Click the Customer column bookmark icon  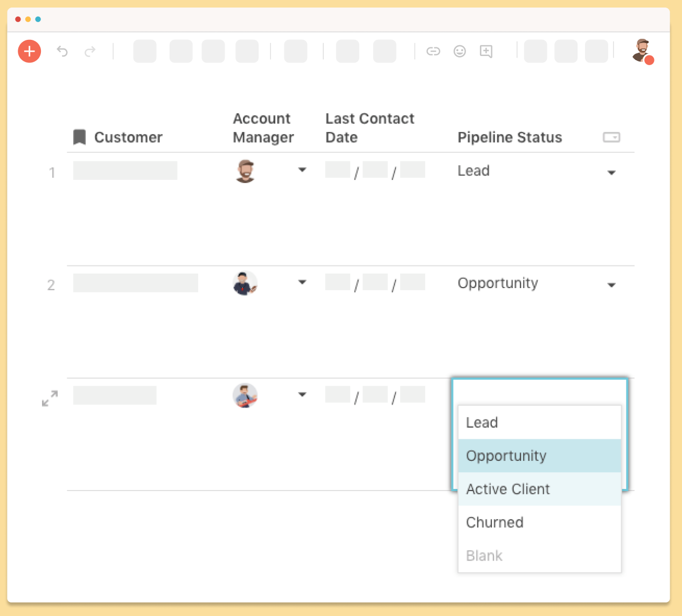point(80,137)
